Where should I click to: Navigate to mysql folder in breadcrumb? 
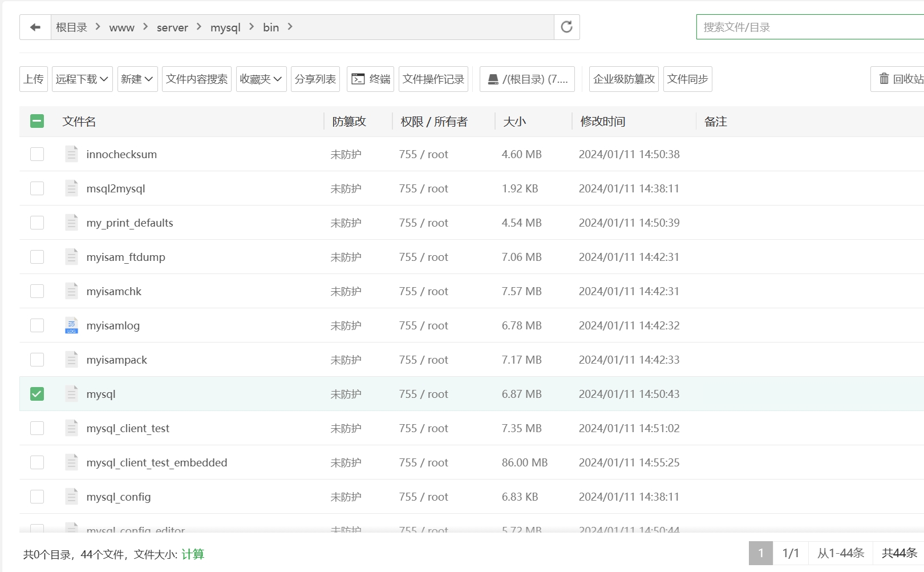(225, 27)
